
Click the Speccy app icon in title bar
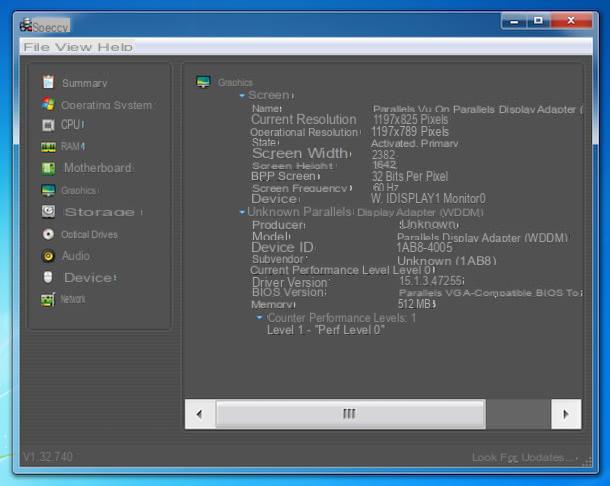point(26,25)
